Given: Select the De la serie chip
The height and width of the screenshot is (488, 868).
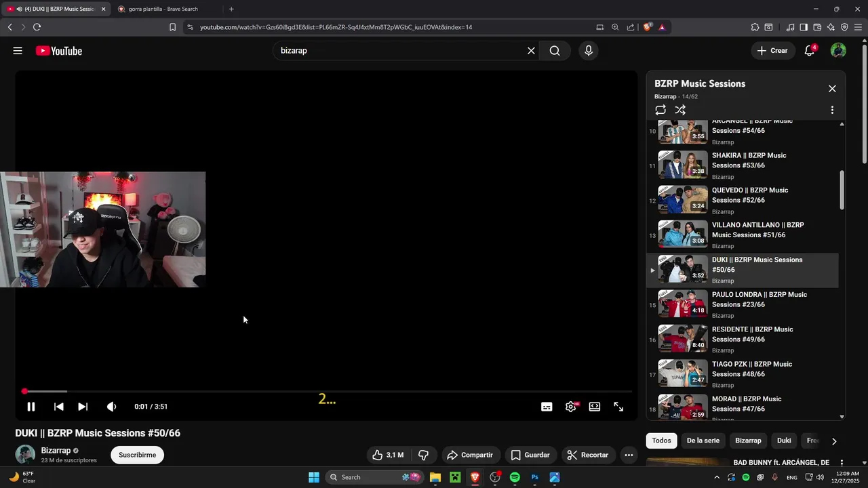Looking at the screenshot, I should (703, 441).
